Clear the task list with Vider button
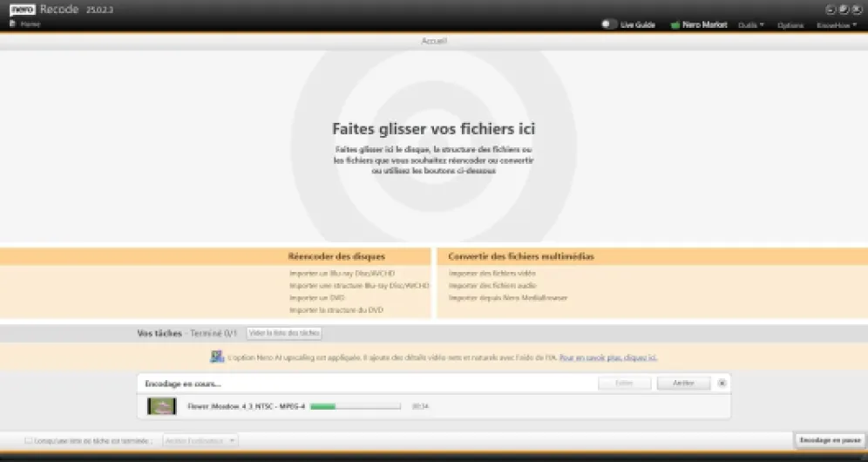The image size is (868, 462). [x=284, y=333]
